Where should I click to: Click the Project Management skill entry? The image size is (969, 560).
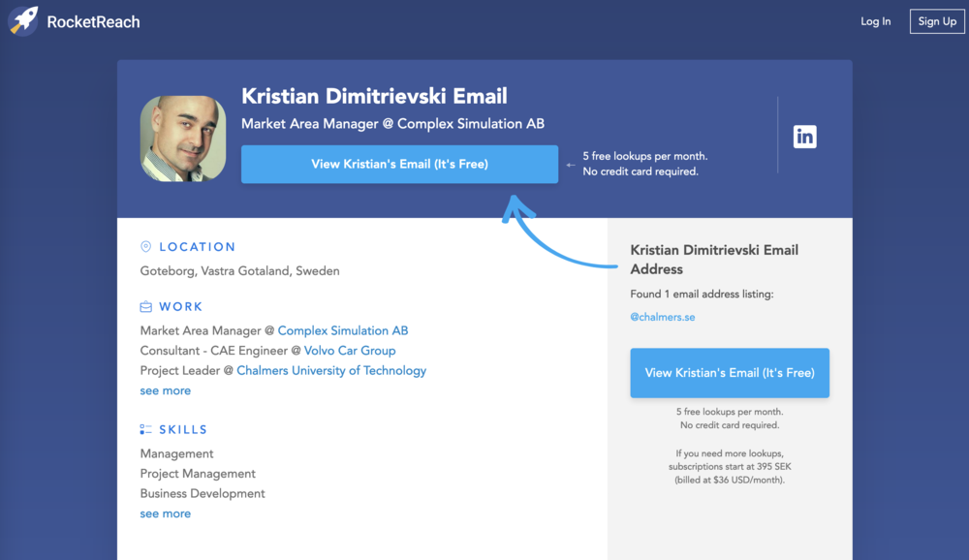coord(198,474)
